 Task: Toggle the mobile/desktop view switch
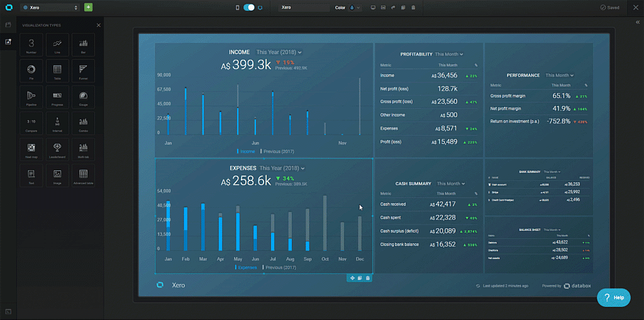(x=249, y=8)
